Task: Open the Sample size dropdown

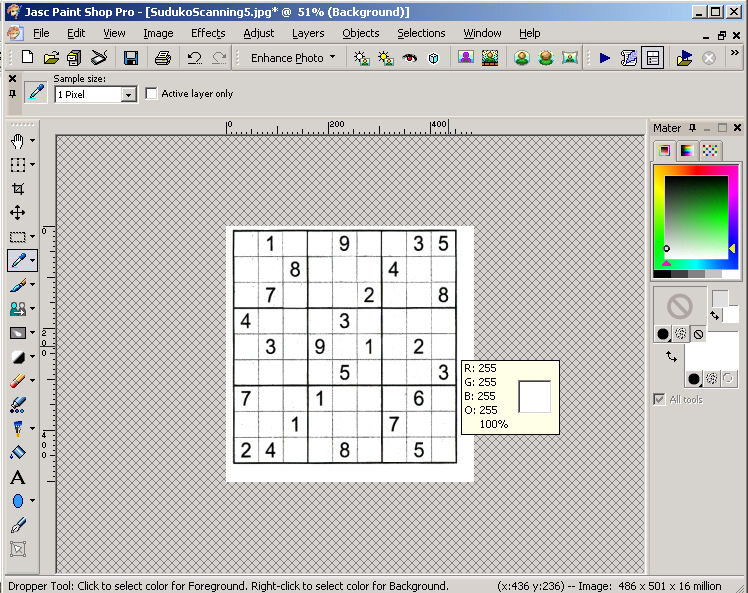Action: coord(128,94)
